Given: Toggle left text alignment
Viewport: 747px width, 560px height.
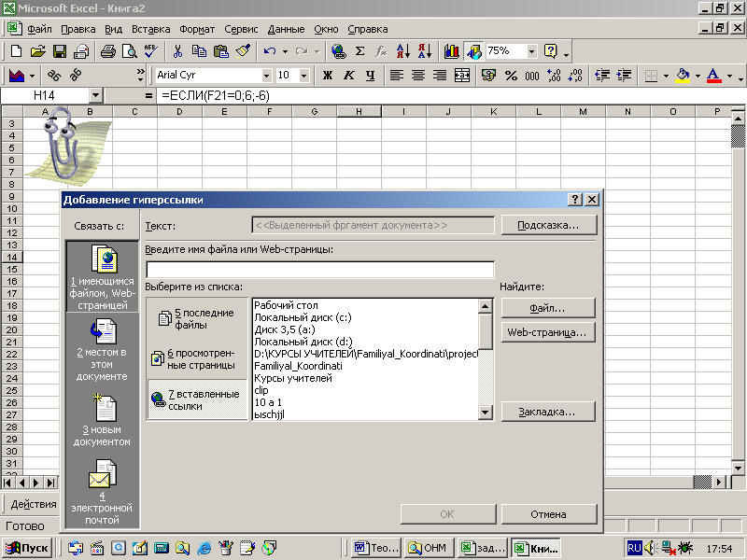Looking at the screenshot, I should point(396,76).
